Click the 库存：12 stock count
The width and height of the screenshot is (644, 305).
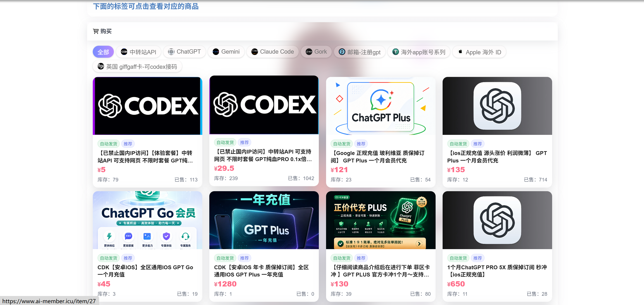click(x=458, y=180)
